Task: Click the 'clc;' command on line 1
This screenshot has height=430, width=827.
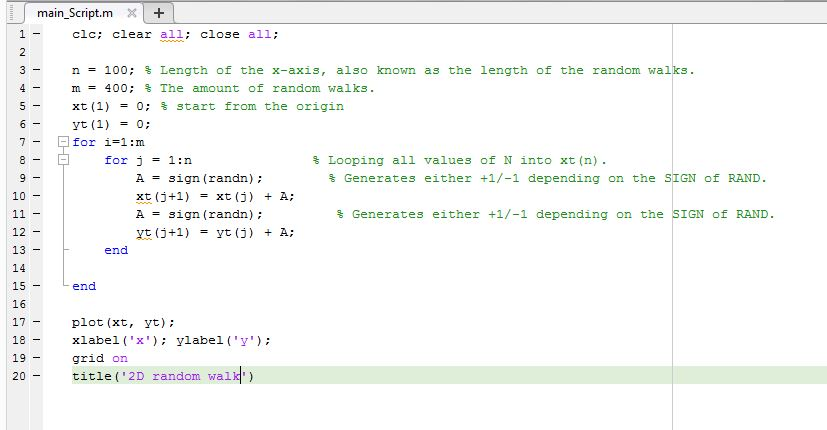Action: [x=87, y=34]
